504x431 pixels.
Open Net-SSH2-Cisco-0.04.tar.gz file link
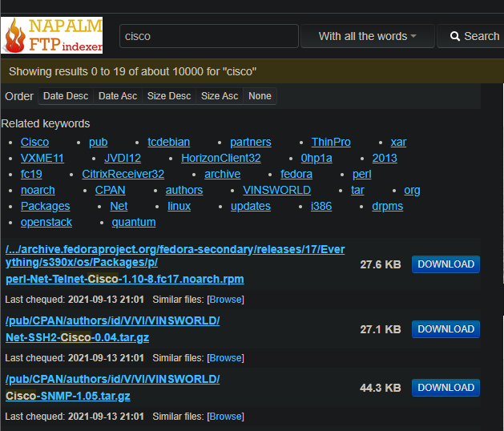coord(78,337)
